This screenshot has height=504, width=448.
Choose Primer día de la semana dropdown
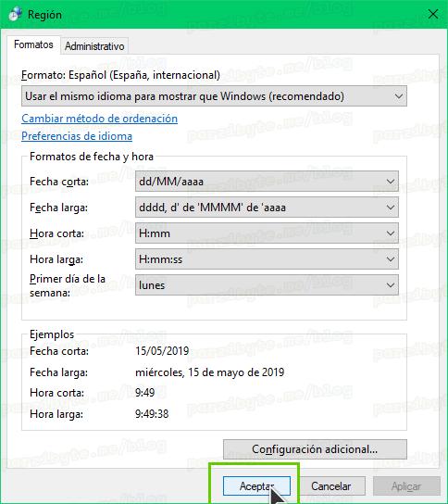[x=267, y=284]
